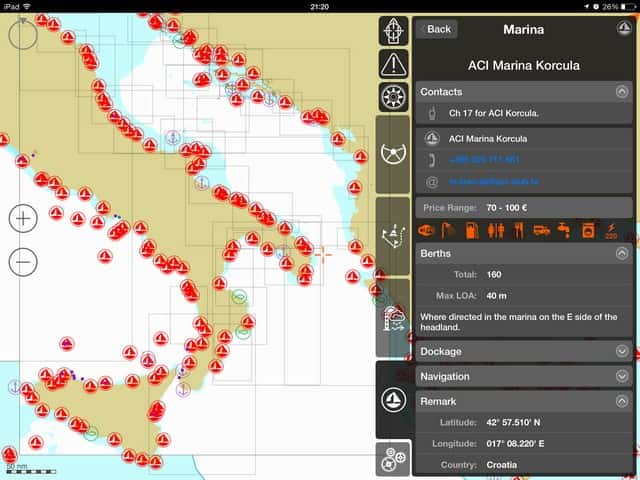The height and width of the screenshot is (480, 640).
Task: Call the marina phone number link
Action: pos(484,160)
